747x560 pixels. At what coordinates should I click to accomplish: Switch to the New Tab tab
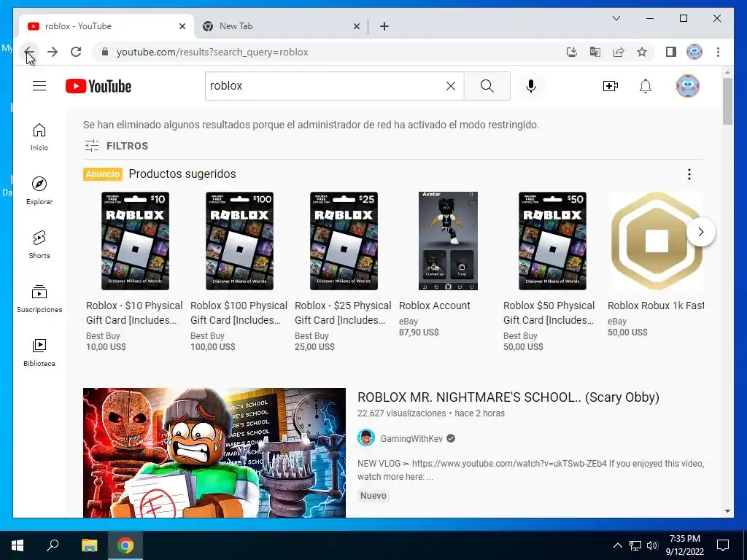281,26
